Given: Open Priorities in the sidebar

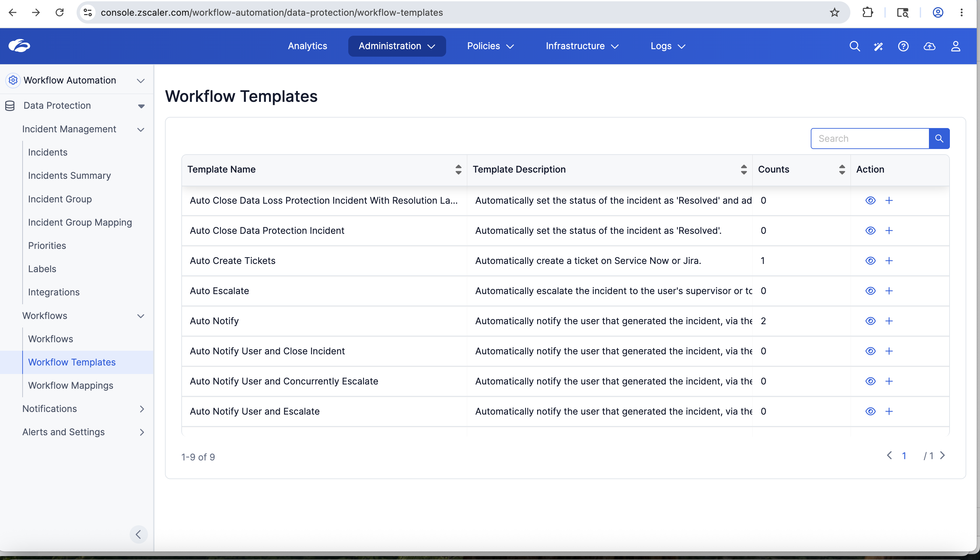Looking at the screenshot, I should (47, 245).
